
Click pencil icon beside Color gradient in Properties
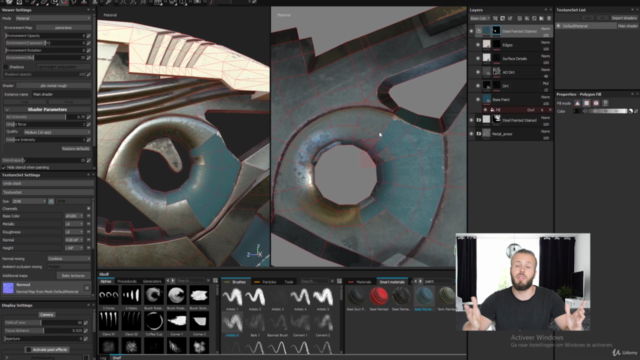(x=636, y=111)
